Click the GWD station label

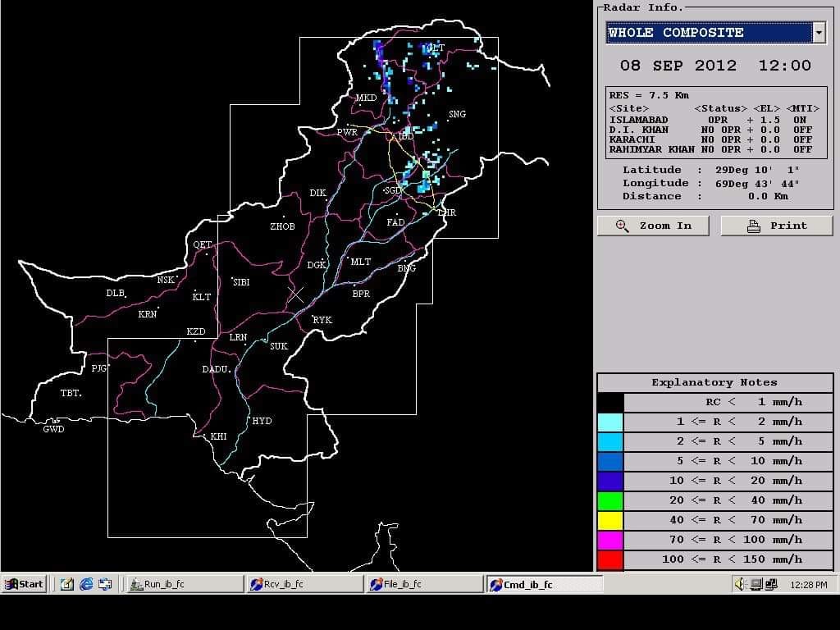(x=53, y=429)
